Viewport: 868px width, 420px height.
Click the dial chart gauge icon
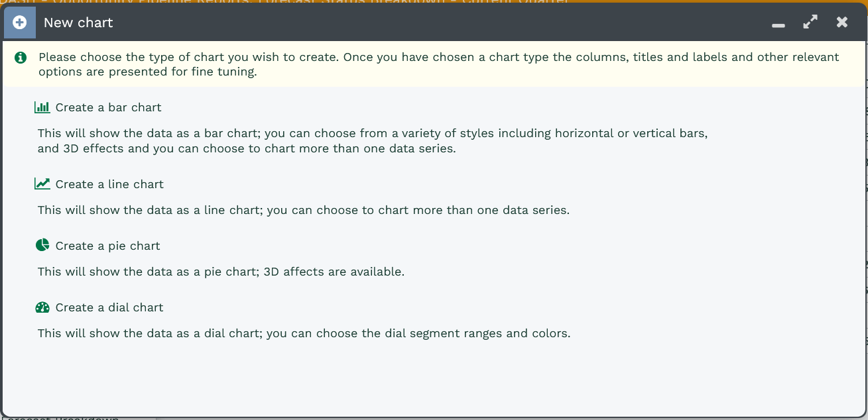coord(42,307)
